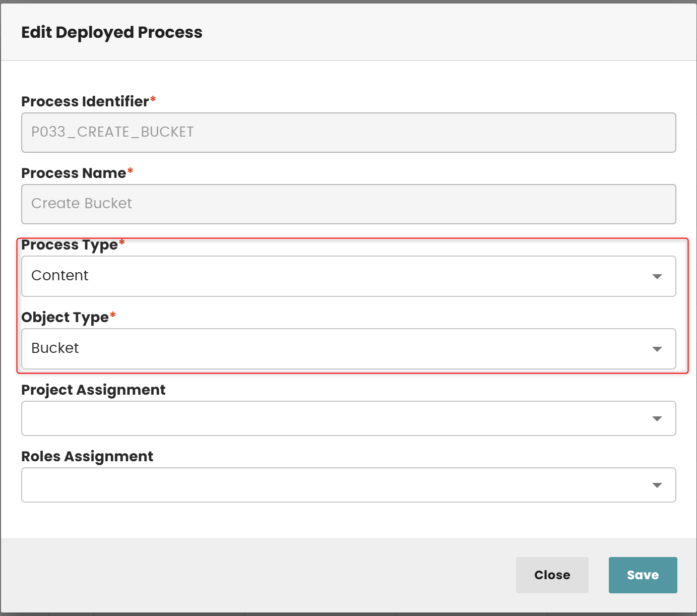Click the Edit Deployed Process title

(112, 32)
